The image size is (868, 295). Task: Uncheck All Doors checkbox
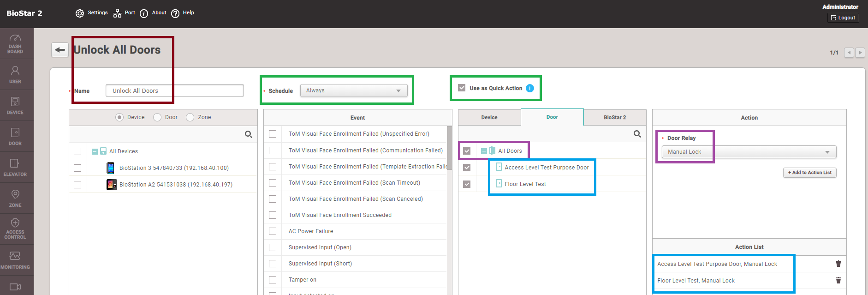click(467, 151)
